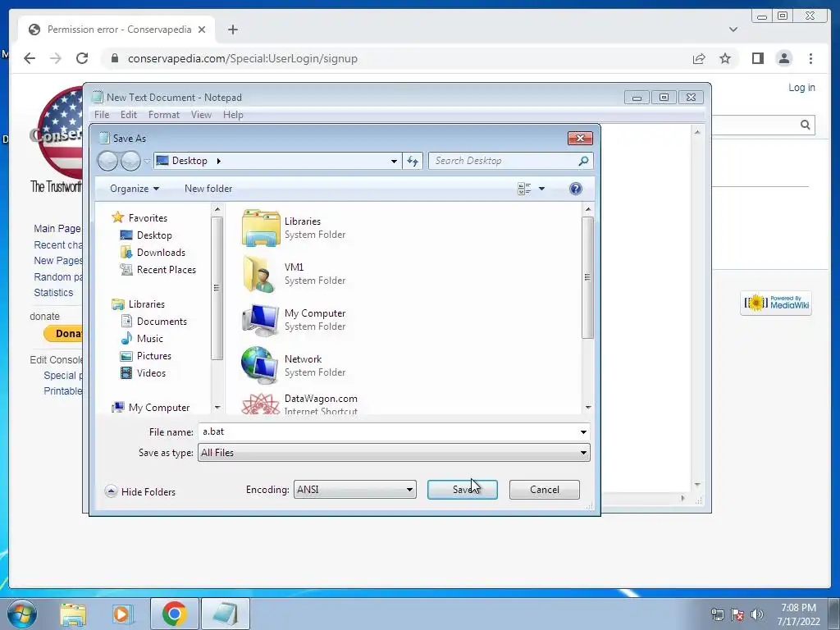Open Notepad Edit menu
The image size is (840, 630).
click(129, 115)
